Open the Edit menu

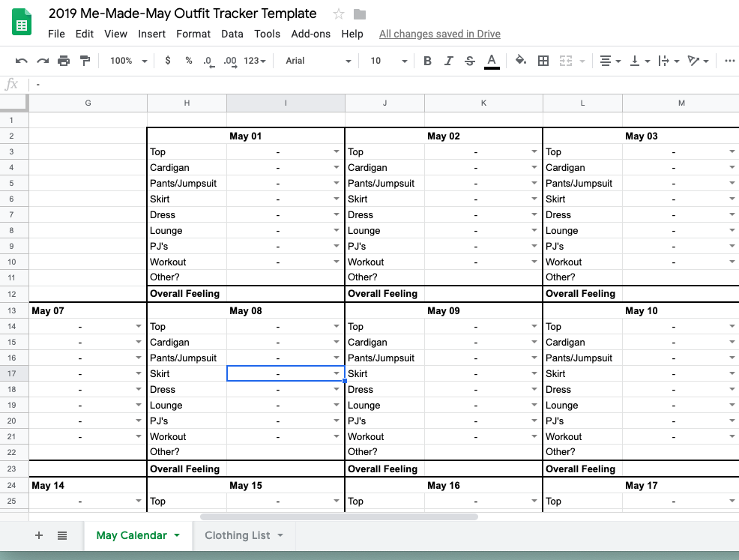coord(85,34)
